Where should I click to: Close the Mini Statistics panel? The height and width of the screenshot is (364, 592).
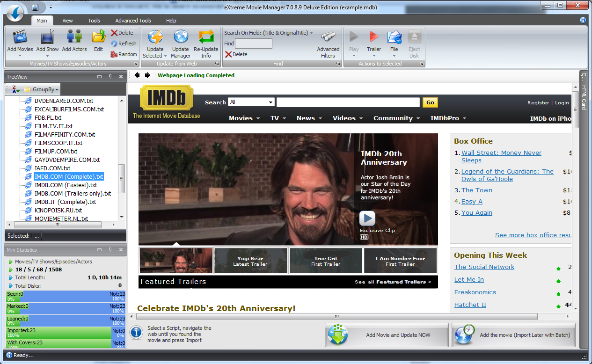(x=121, y=250)
